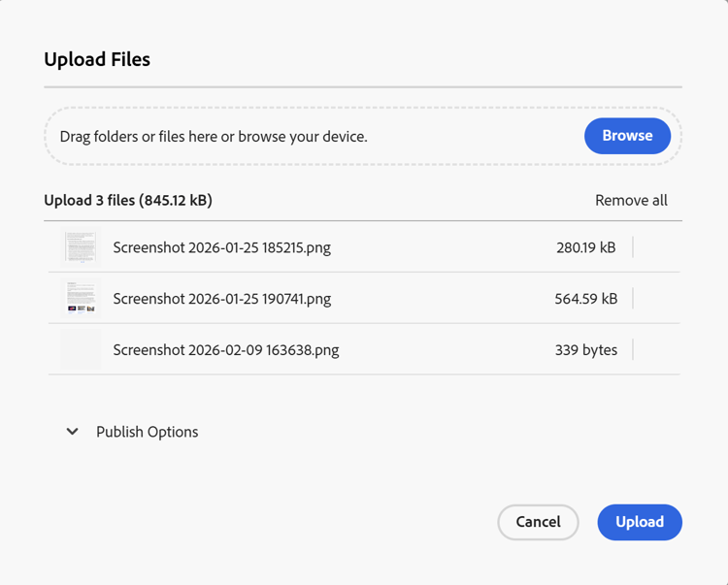Click the drag folders or files text

tap(214, 137)
